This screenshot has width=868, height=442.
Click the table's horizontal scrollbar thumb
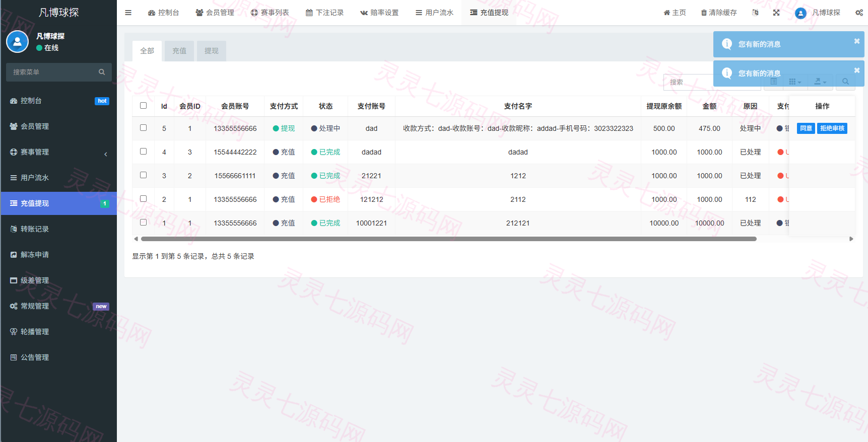pyautogui.click(x=449, y=239)
